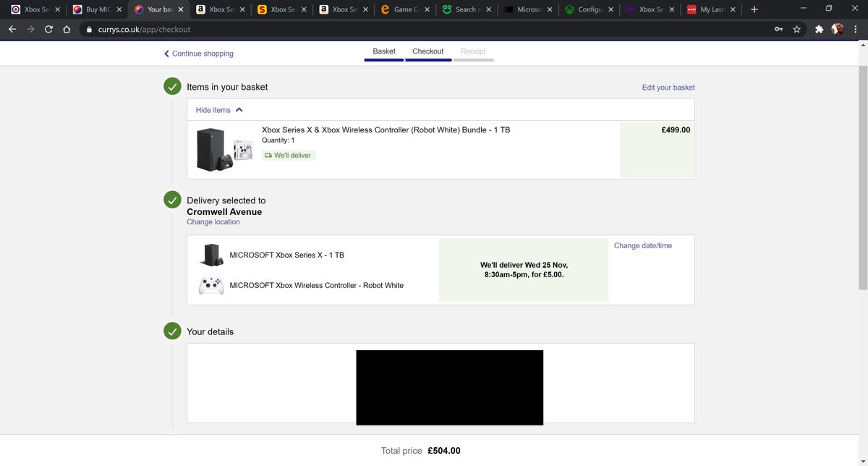Go to the Basket checkout step

coord(384,51)
